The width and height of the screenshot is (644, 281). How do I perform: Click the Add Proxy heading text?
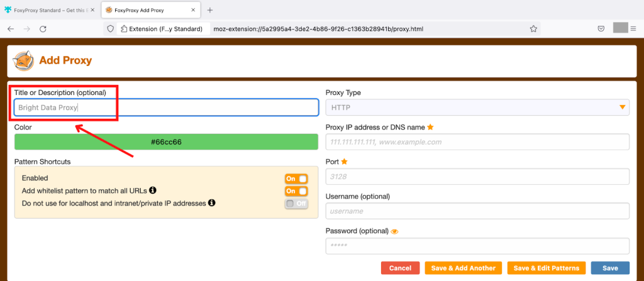(x=65, y=61)
